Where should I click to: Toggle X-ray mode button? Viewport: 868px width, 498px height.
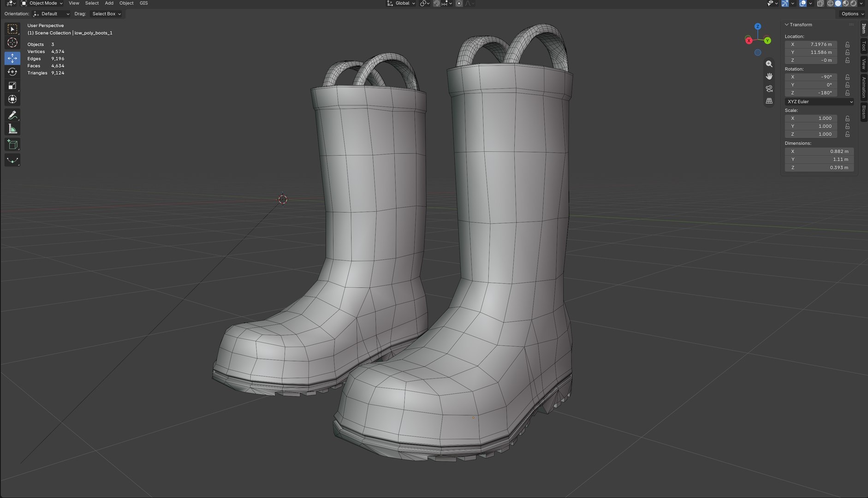[x=820, y=3]
